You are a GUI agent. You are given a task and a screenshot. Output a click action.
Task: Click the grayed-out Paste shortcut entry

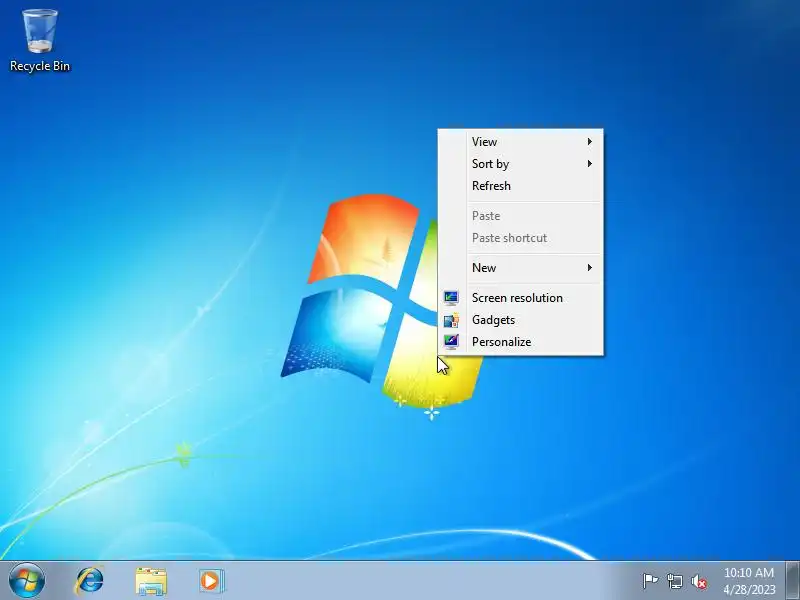point(520,238)
